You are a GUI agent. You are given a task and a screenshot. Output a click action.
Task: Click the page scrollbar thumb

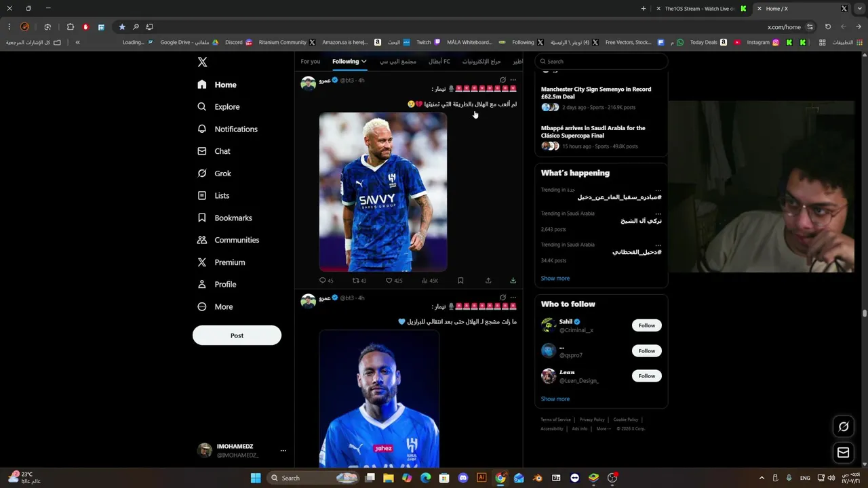tap(865, 313)
